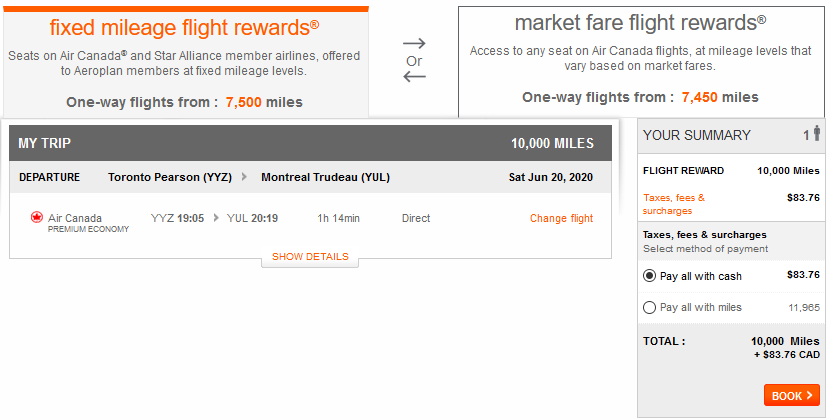Select Pay all with cash option

click(649, 276)
